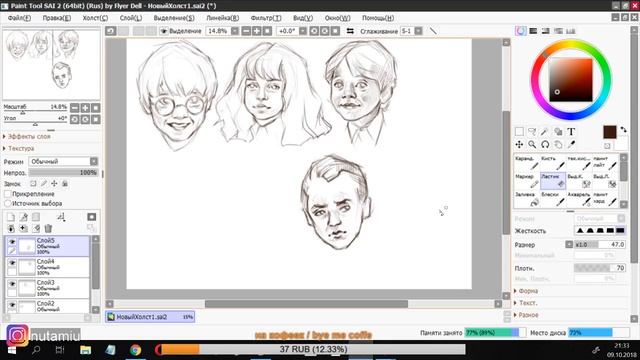Choose the Text tool
The image size is (640, 360).
pos(571,131)
